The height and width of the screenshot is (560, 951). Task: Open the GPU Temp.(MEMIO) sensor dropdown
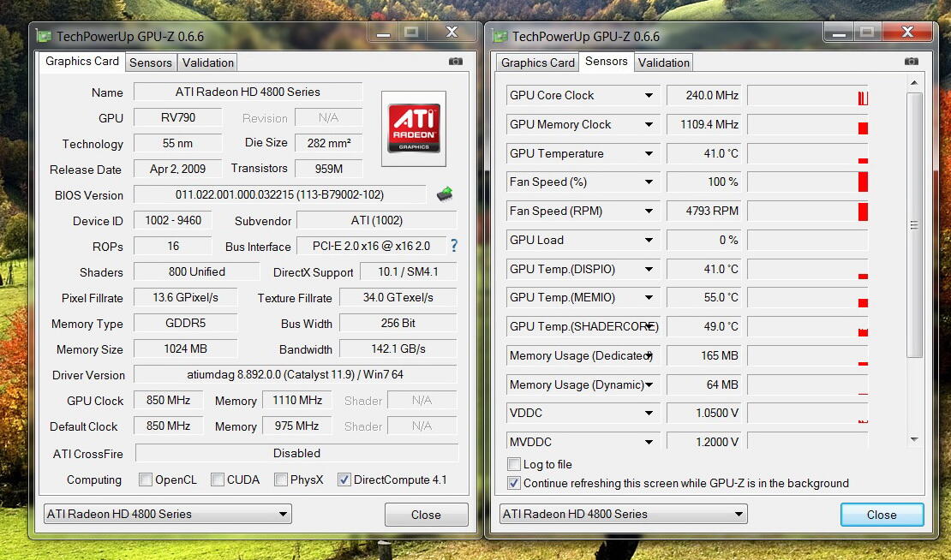tap(649, 298)
